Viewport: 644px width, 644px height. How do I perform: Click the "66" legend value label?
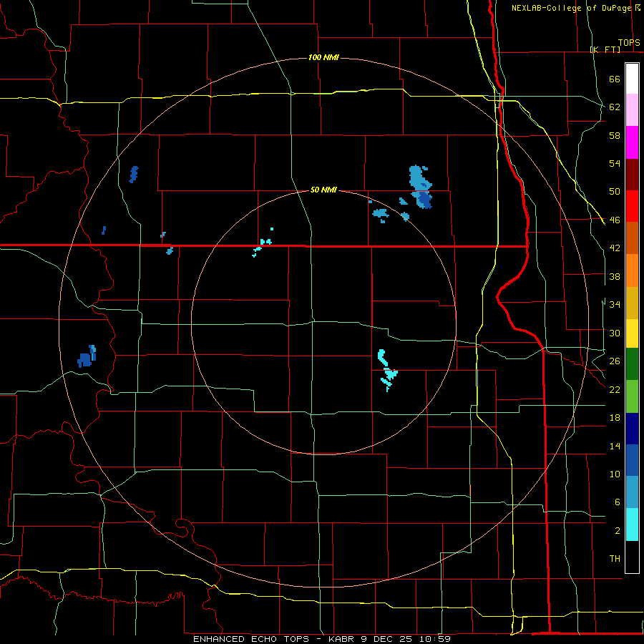coord(615,79)
